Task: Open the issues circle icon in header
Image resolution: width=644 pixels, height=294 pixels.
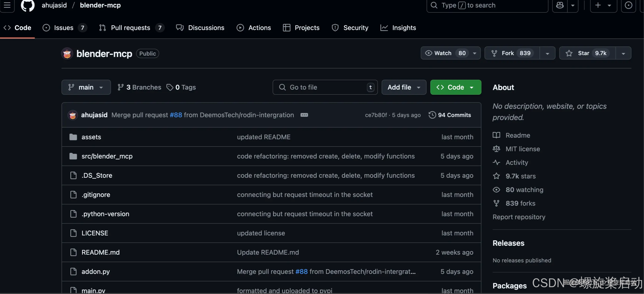Action: pos(628,5)
